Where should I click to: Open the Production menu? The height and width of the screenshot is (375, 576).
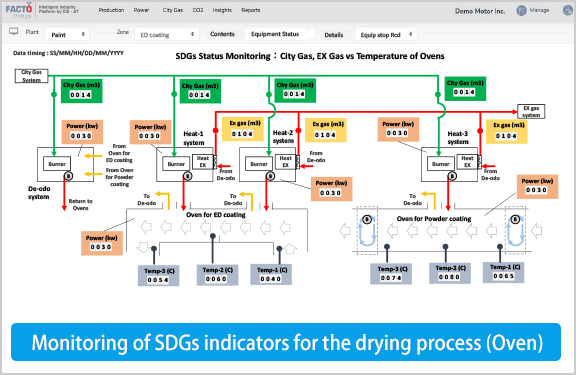click(x=111, y=10)
